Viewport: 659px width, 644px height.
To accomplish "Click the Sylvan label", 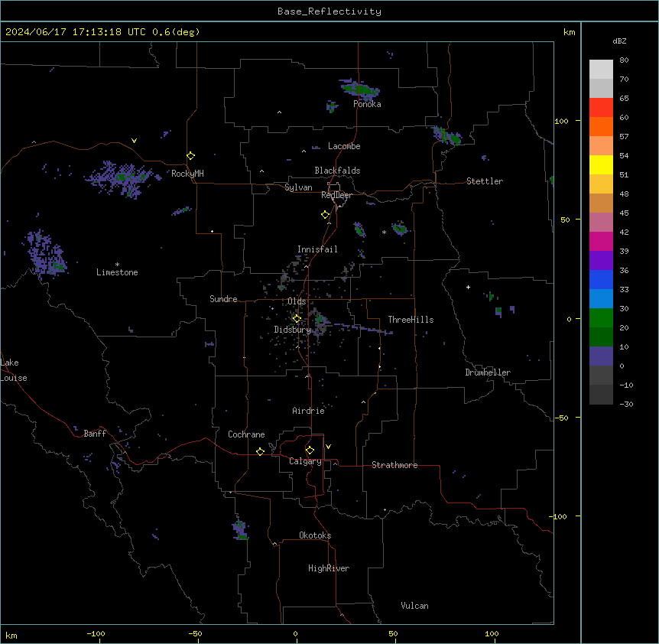I will pyautogui.click(x=298, y=187).
